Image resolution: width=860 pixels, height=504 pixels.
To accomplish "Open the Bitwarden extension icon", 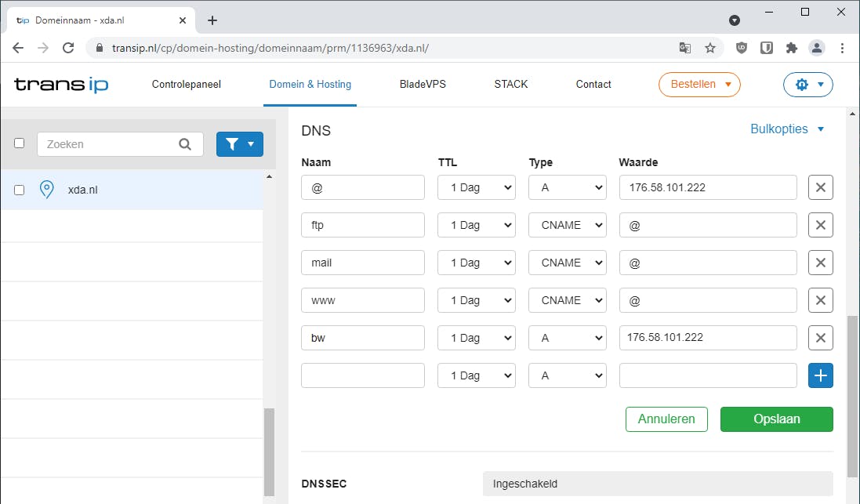I will [x=767, y=48].
